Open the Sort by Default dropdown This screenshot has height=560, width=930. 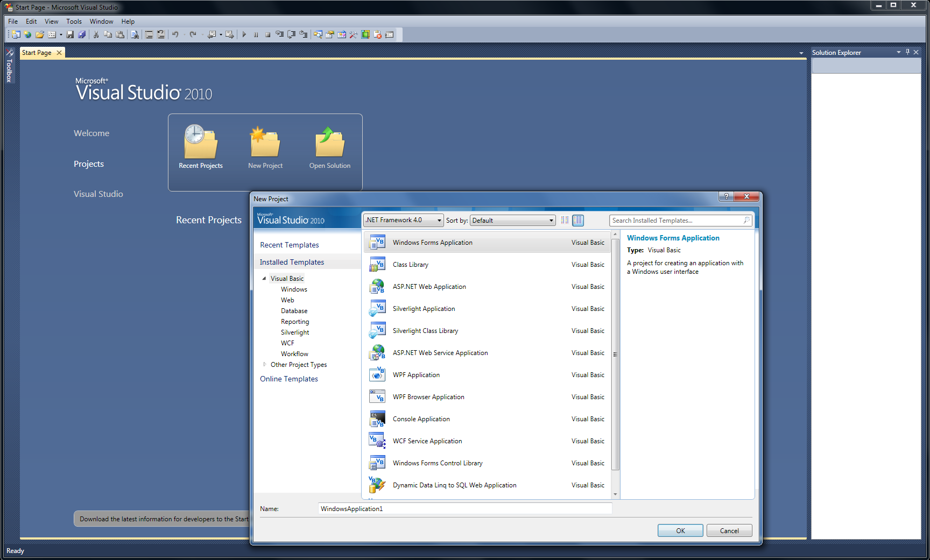[x=513, y=220]
